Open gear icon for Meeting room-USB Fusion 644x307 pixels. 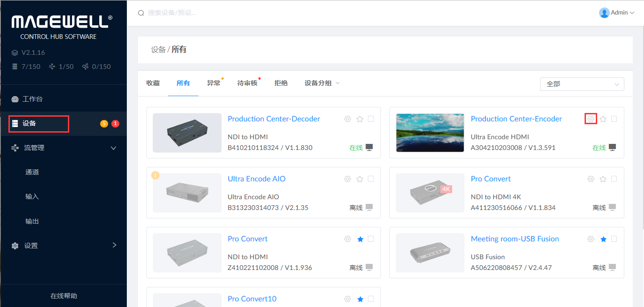click(x=591, y=239)
